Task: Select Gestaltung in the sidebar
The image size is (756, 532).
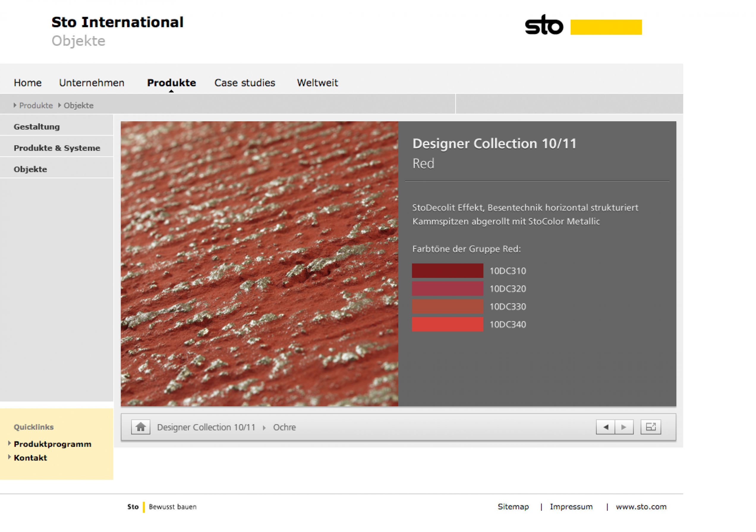Action: (37, 127)
